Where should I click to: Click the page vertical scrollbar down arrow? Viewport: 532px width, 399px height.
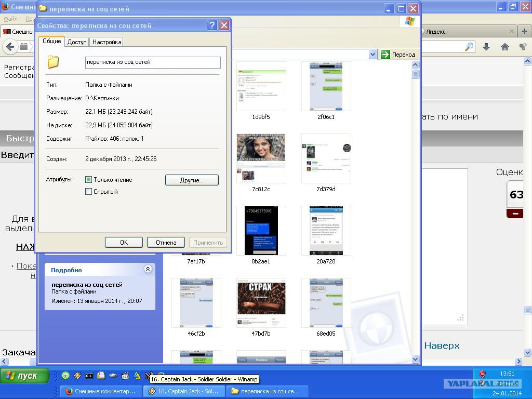point(528,353)
